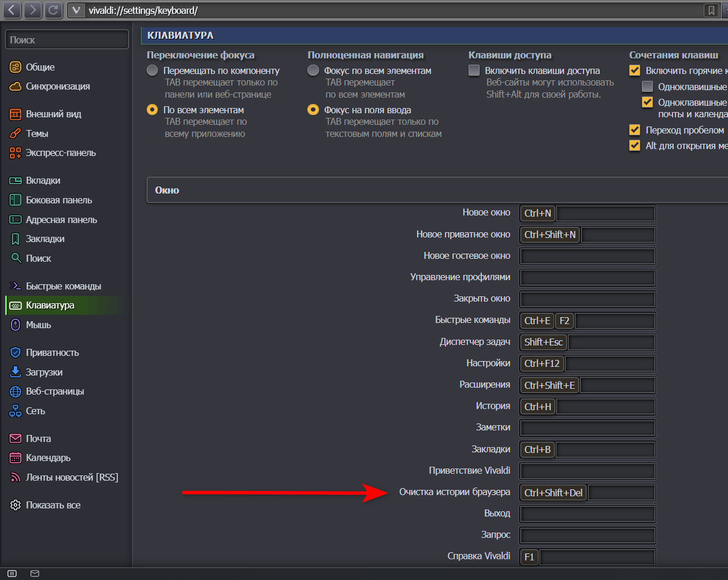Click the settings Поиск search field
This screenshot has height=580, width=728.
coord(67,40)
